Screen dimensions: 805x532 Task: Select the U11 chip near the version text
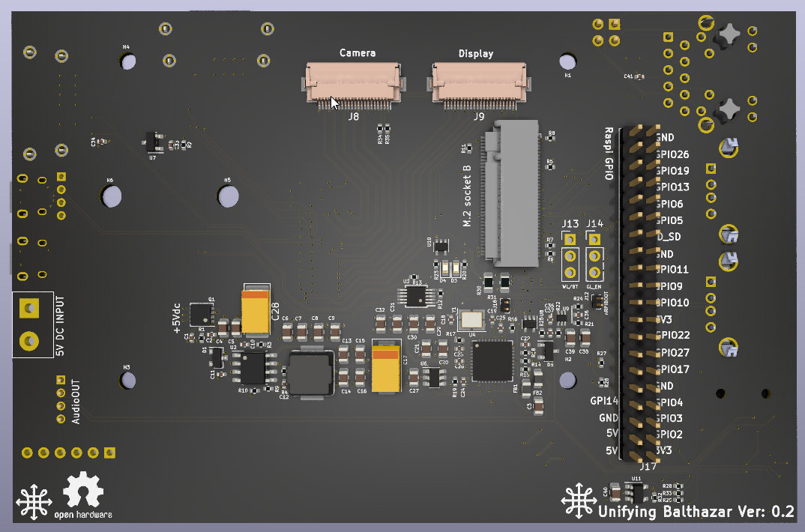click(636, 493)
